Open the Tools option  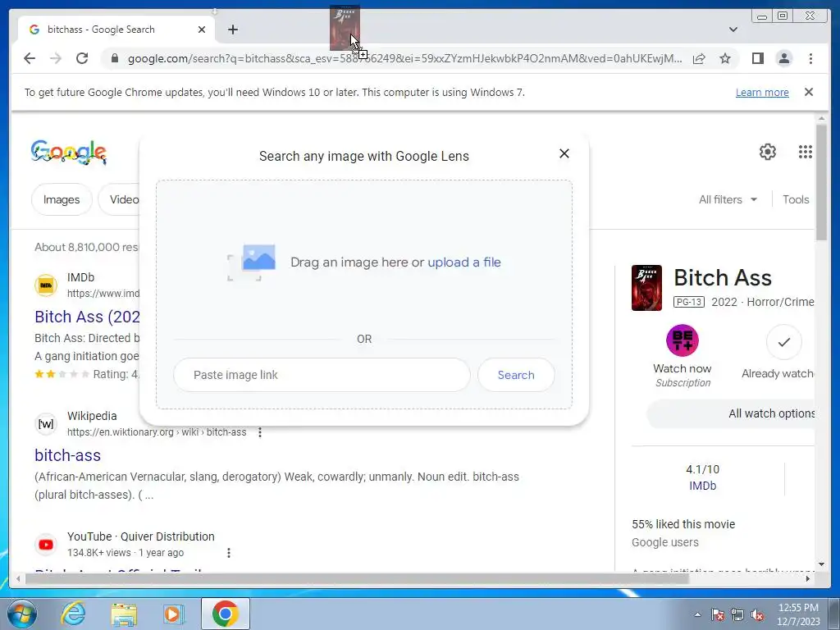point(796,200)
